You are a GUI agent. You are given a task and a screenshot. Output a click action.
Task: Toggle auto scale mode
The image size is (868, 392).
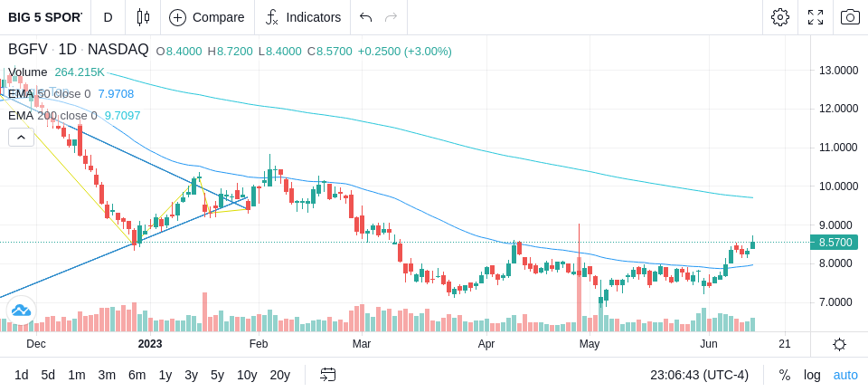(x=845, y=376)
